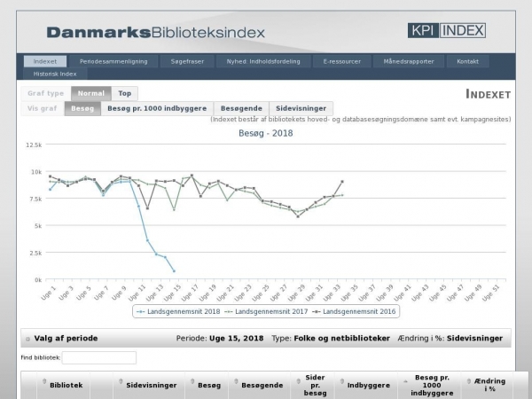Screen dimensions: 532x399
Task: Click the last 2018 data point on chart
Action: [174, 271]
